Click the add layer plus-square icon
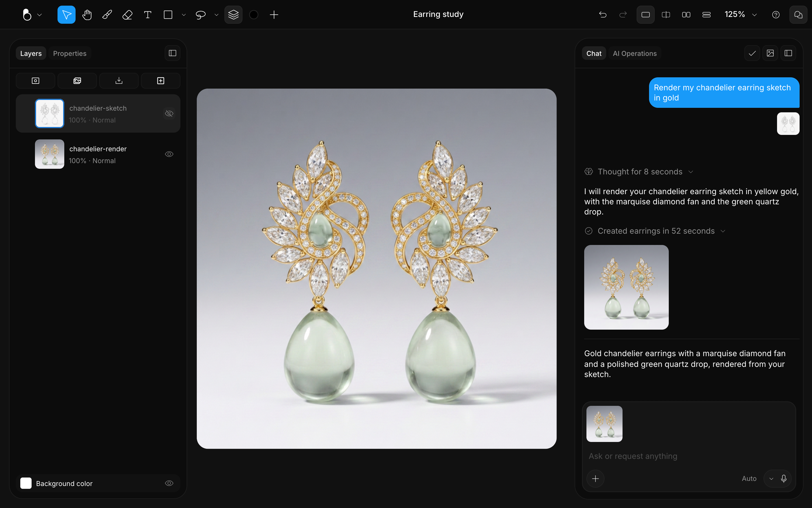This screenshot has width=812, height=508. pyautogui.click(x=161, y=81)
